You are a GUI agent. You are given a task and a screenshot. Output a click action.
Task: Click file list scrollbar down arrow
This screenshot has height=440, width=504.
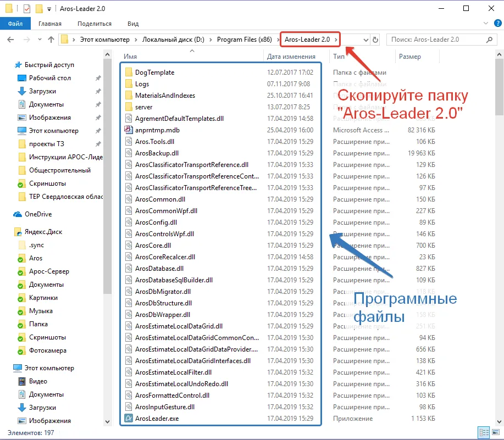[499, 422]
